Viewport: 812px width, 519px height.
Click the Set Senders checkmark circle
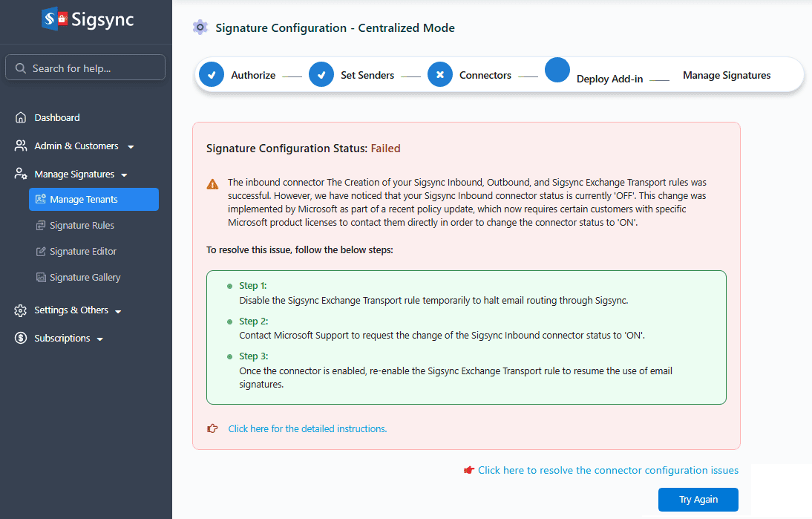tap(321, 75)
